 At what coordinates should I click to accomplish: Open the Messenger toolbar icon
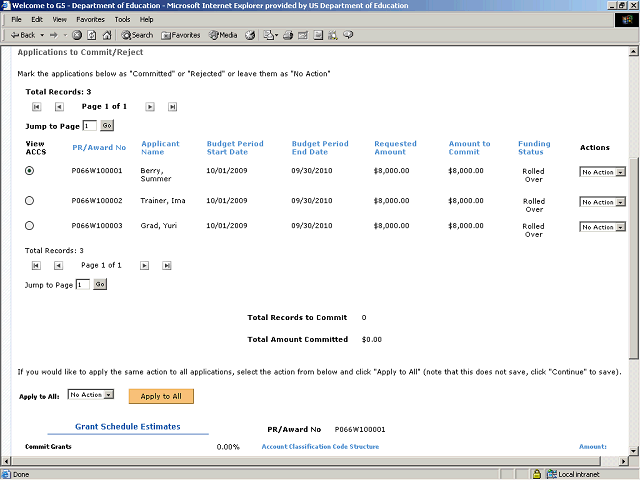[348, 36]
